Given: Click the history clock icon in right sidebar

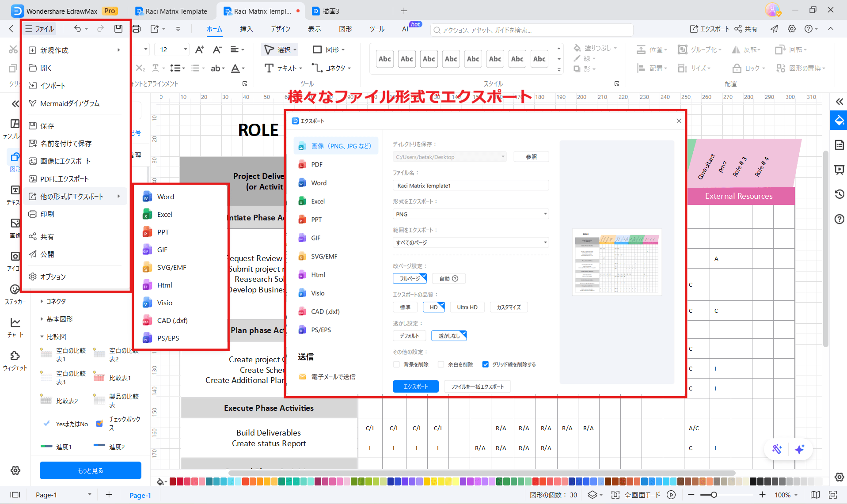Looking at the screenshot, I should click(839, 194).
